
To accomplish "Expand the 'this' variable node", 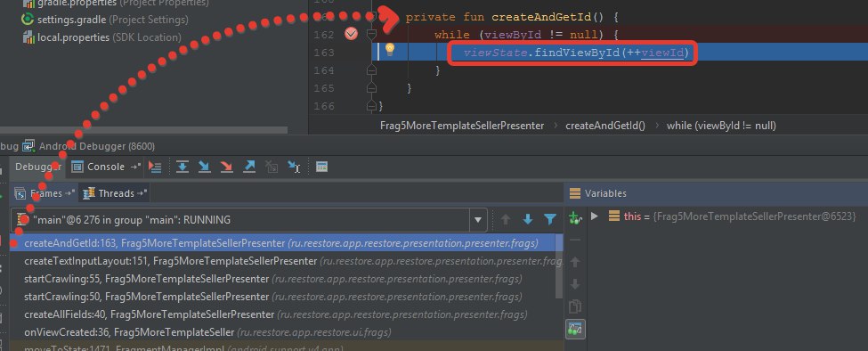I will tap(595, 216).
